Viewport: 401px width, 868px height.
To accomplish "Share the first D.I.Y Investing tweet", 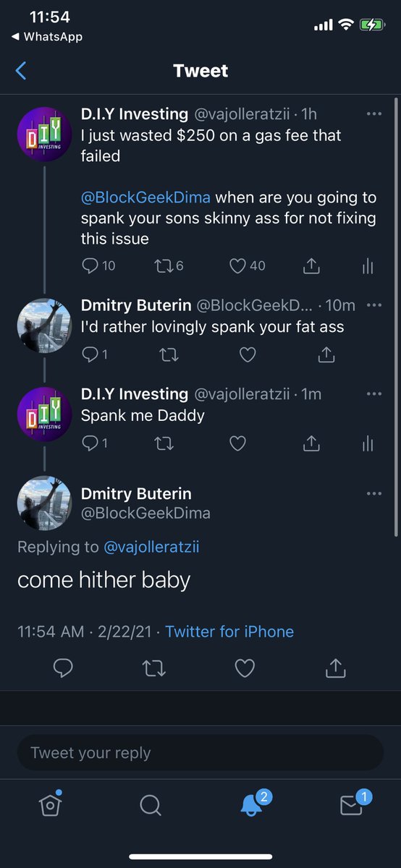I will [311, 266].
